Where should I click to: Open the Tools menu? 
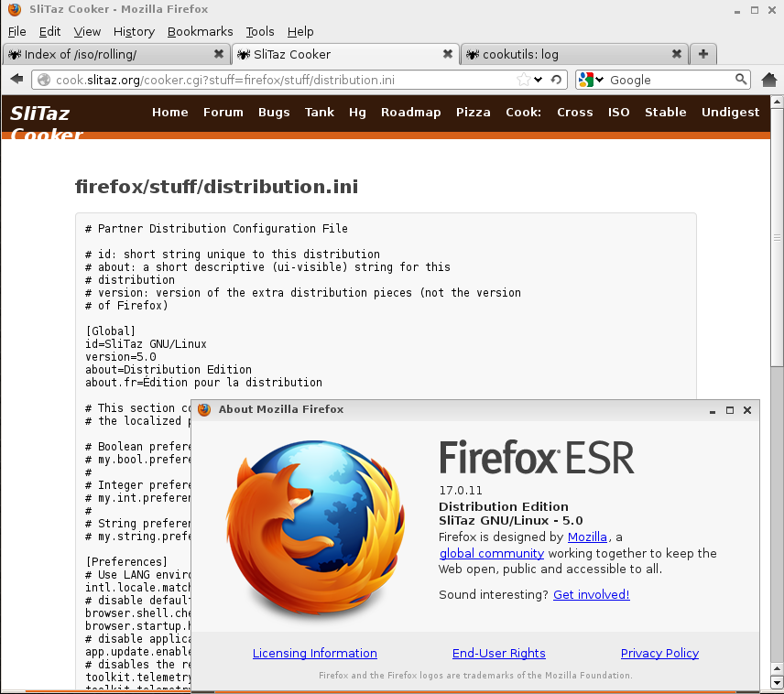(x=260, y=31)
